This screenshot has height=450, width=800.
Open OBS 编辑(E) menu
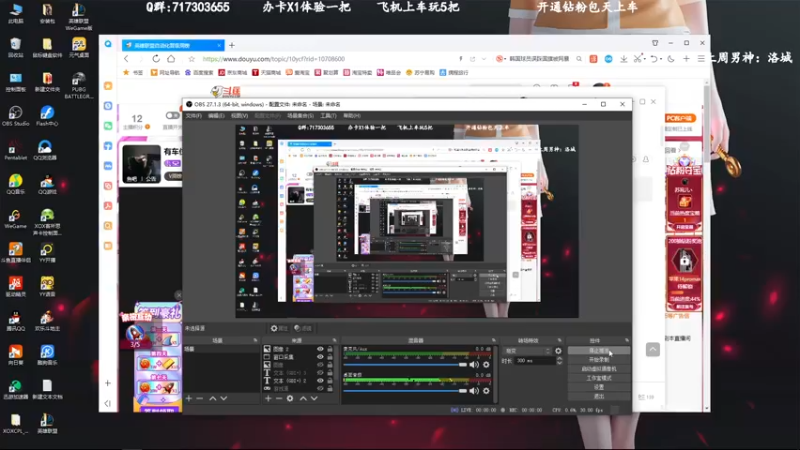216,116
